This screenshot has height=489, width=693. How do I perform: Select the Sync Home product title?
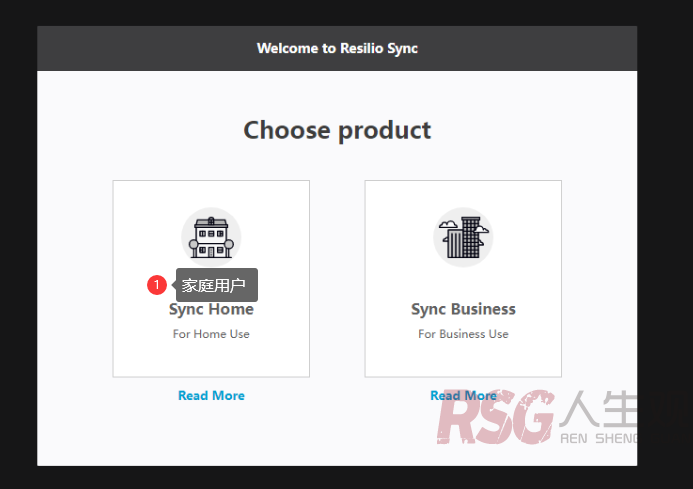coord(211,309)
